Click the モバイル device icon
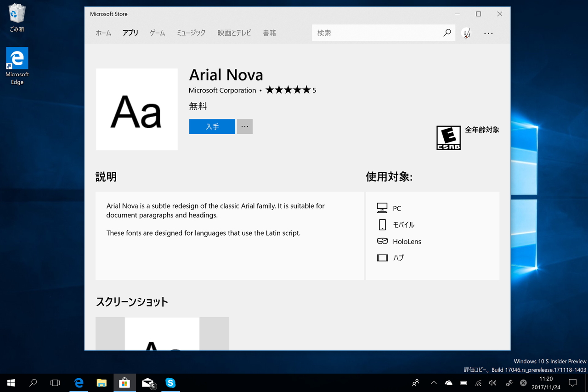 click(x=382, y=224)
